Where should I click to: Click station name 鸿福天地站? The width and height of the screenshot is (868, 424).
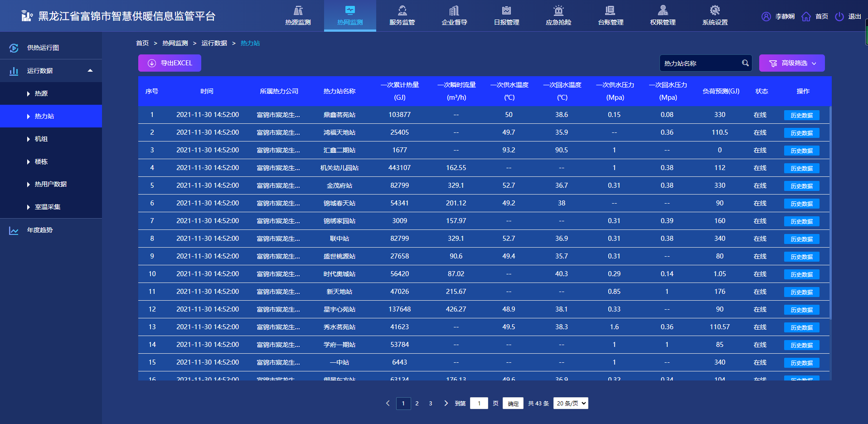tap(339, 132)
